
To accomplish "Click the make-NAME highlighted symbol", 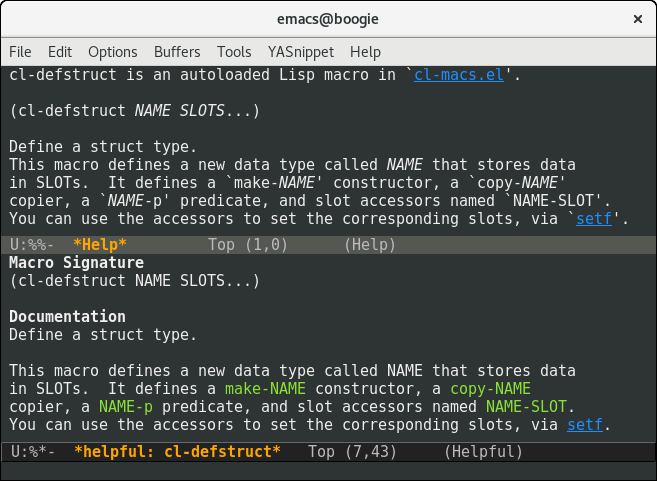I will (x=265, y=389).
